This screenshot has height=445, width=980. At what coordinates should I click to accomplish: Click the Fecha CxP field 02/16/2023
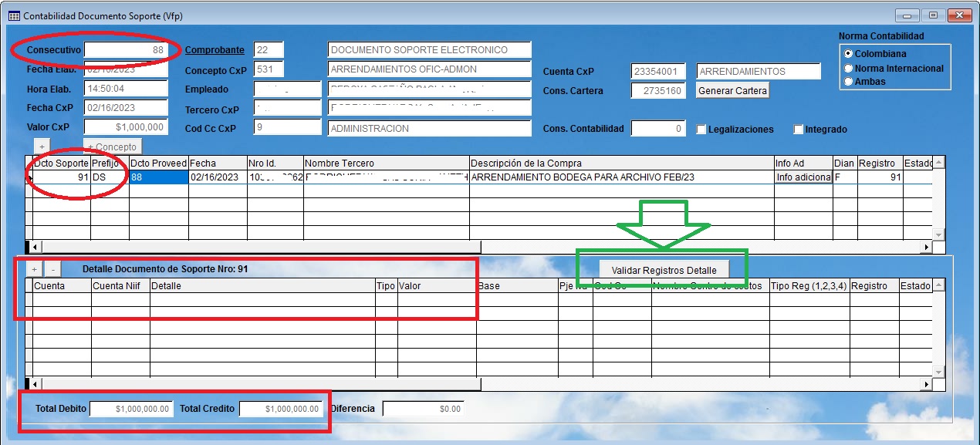[126, 108]
